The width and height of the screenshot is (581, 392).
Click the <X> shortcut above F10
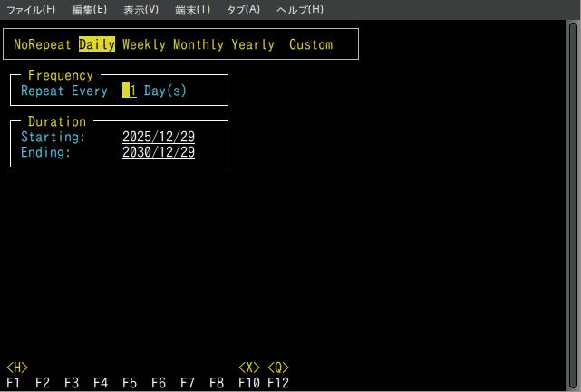[249, 368]
